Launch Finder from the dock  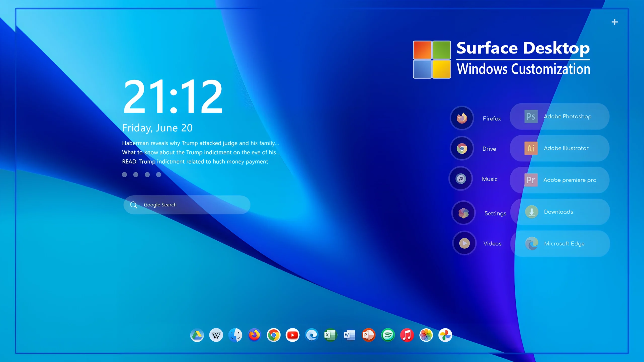pos(235,335)
